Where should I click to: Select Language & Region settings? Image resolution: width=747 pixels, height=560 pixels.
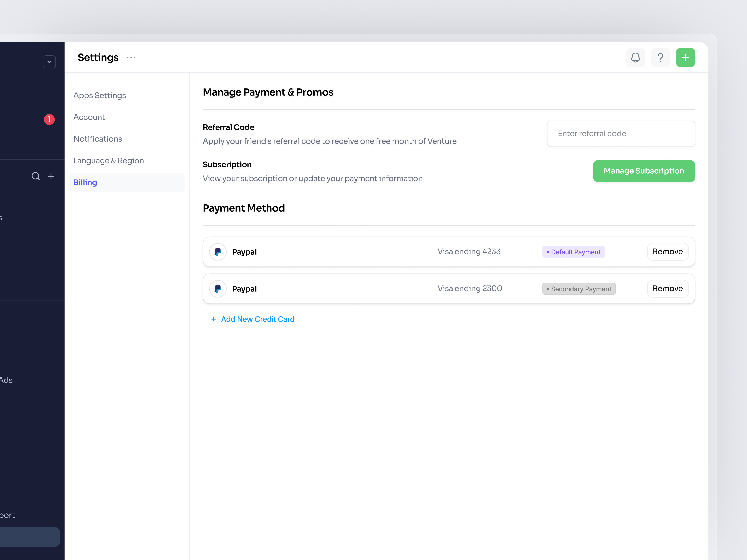[x=109, y=160]
